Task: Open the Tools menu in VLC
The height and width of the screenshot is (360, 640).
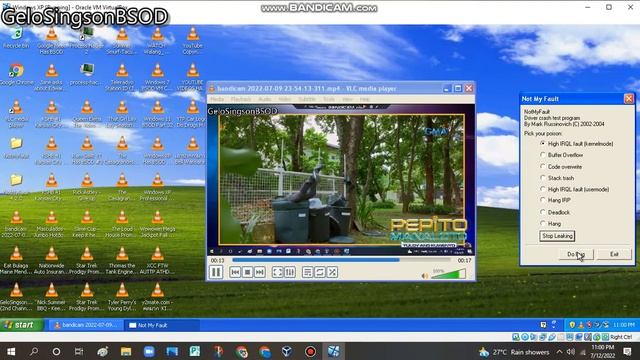Action: click(x=329, y=99)
